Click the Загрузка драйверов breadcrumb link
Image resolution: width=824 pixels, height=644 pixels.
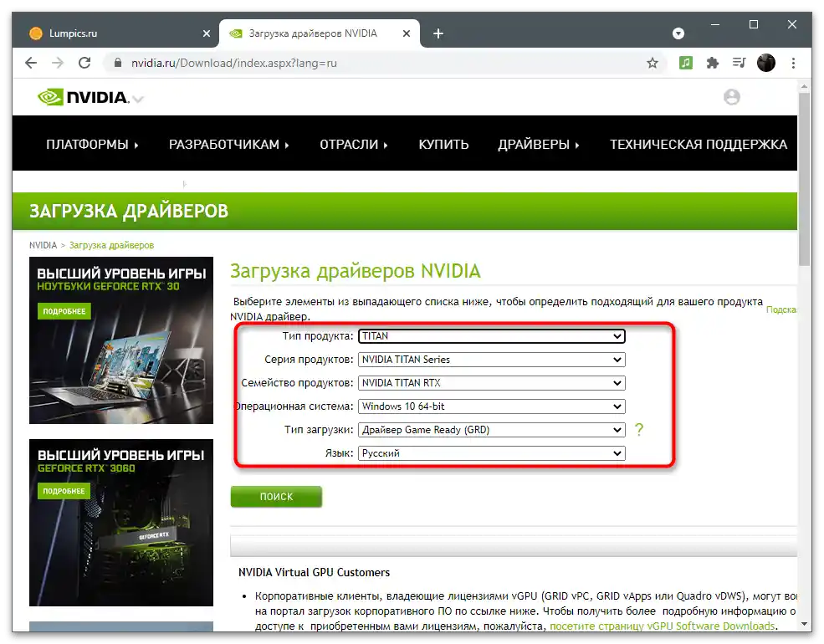(111, 245)
